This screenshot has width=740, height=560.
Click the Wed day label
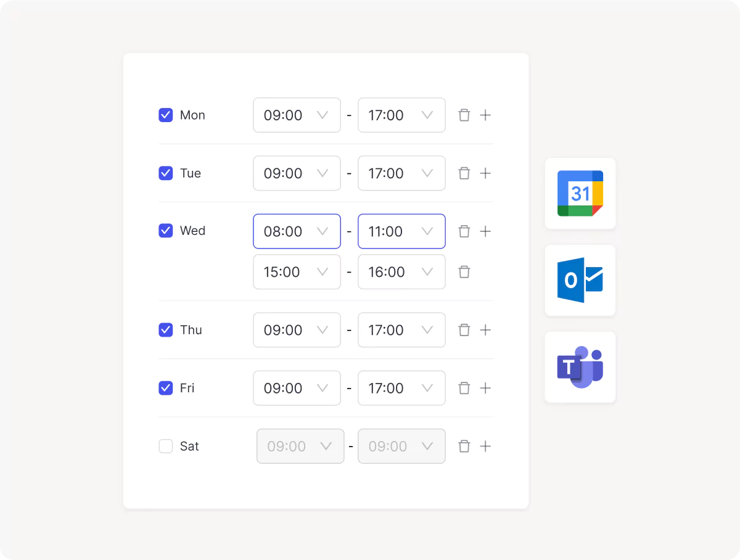point(192,231)
